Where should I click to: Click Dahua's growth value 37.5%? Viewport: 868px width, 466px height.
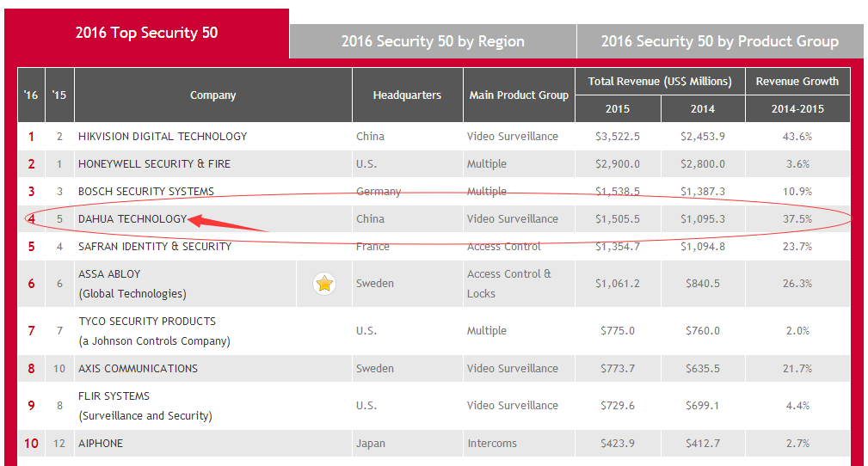(797, 219)
